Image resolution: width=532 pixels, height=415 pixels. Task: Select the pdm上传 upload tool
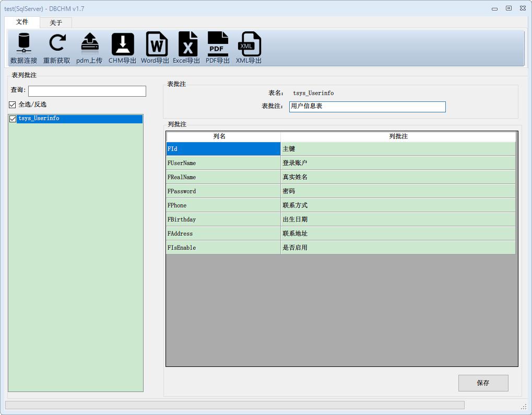(89, 48)
